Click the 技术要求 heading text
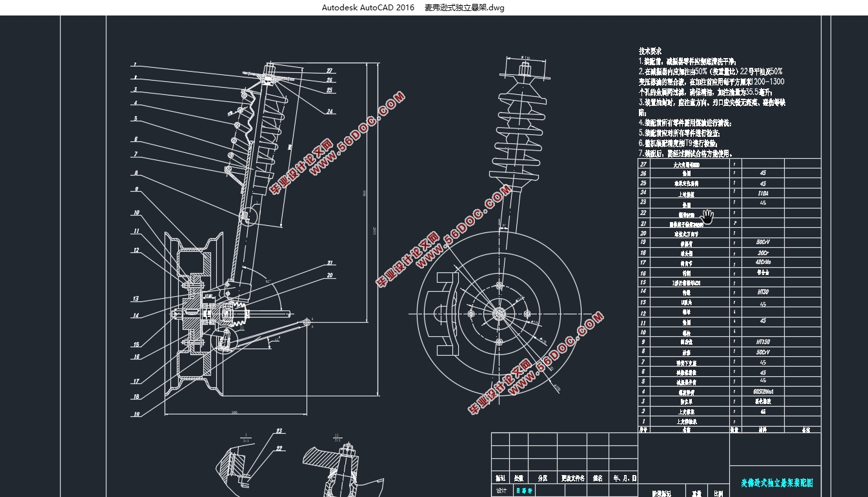The height and width of the screenshot is (497, 868). [x=651, y=51]
